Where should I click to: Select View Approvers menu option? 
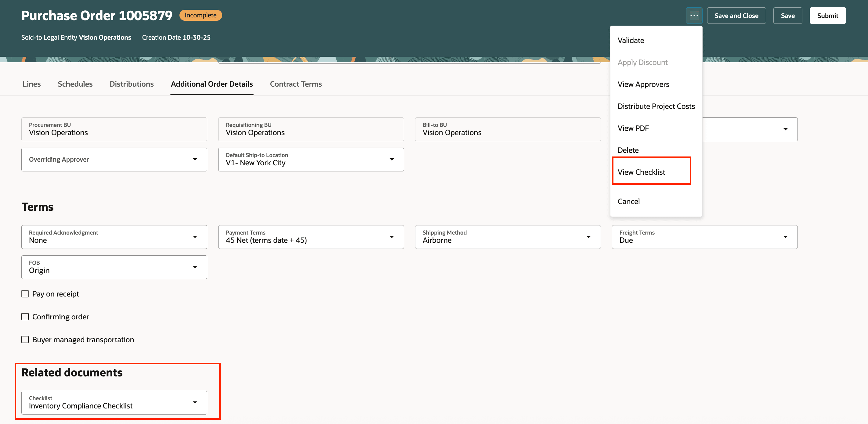pyautogui.click(x=644, y=84)
